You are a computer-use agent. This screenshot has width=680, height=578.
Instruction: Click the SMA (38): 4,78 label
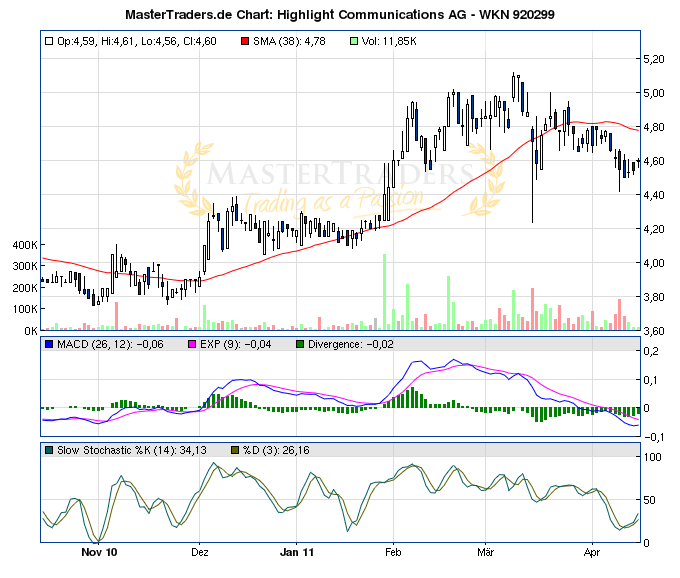click(x=289, y=42)
